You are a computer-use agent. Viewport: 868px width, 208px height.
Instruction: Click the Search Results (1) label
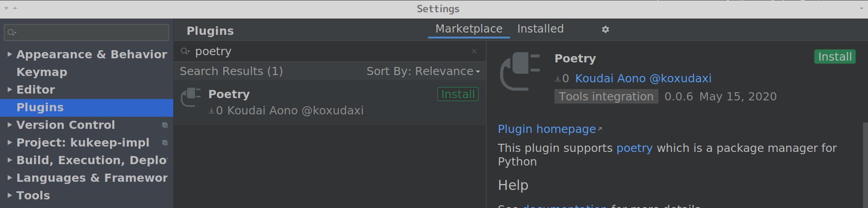click(231, 71)
